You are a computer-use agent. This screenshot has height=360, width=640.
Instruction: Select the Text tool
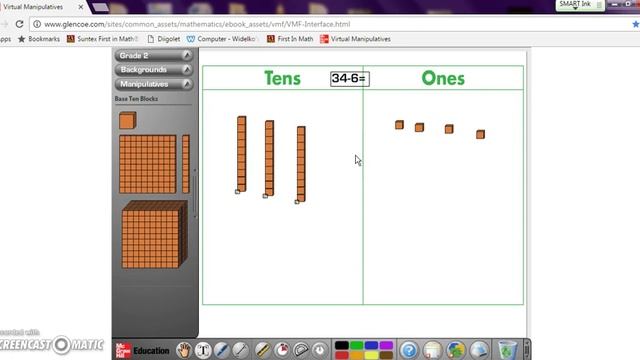click(x=203, y=350)
